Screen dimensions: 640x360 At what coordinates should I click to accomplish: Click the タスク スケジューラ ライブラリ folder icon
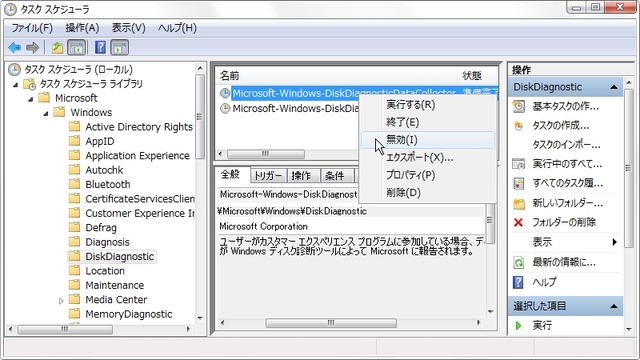point(29,84)
